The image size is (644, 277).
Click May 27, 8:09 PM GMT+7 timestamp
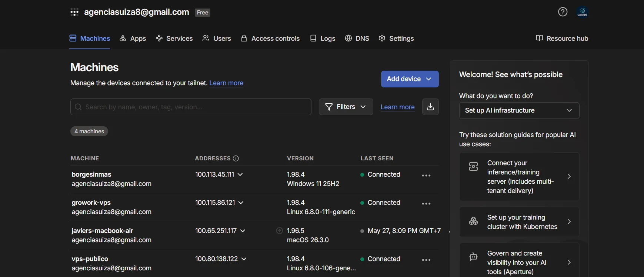point(404,231)
